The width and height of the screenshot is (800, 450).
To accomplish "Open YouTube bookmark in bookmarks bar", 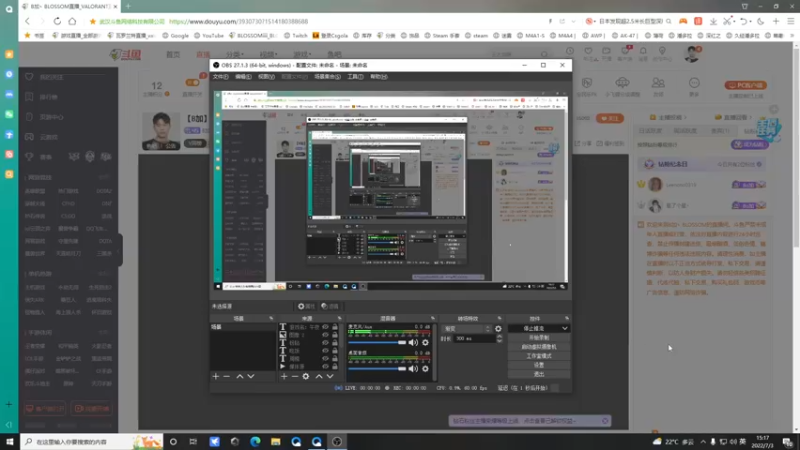I will tap(209, 36).
